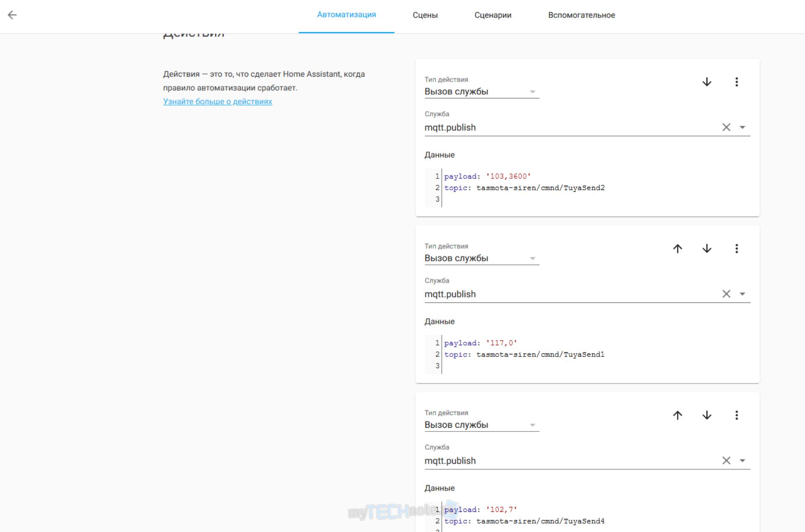Expand service dropdown arrow in the TuyaSend4 card
The image size is (805, 532).
(x=743, y=461)
